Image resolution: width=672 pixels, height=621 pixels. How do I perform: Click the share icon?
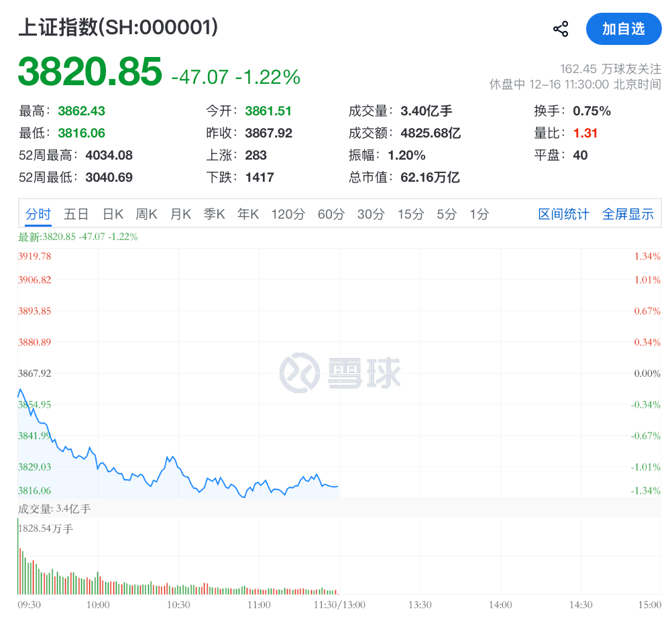click(x=561, y=27)
